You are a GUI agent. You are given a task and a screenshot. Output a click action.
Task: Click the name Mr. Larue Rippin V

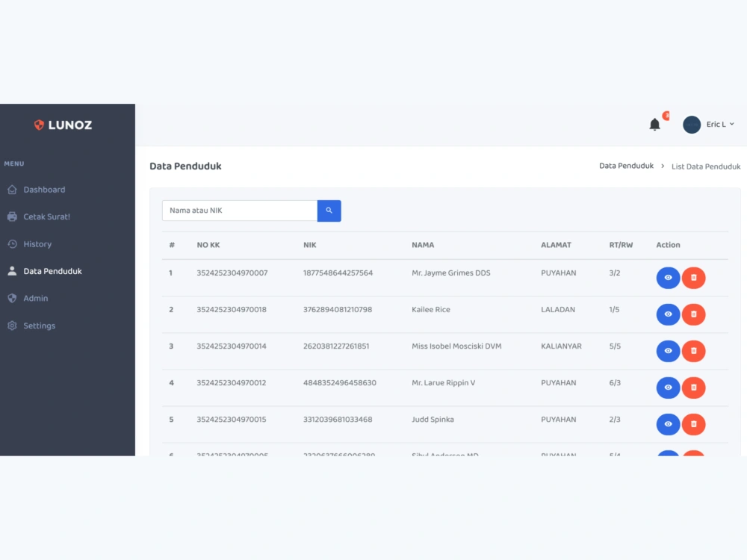[x=443, y=383]
